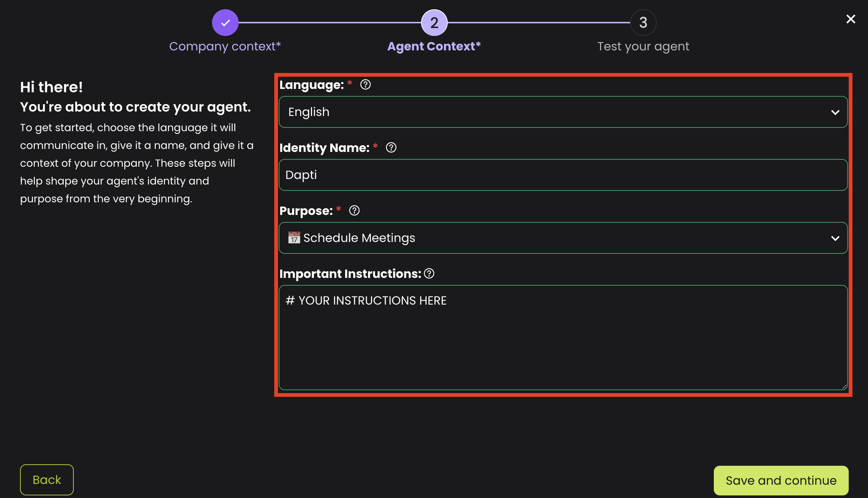Click the calendar icon in Purpose field
868x498 pixels.
(294, 238)
